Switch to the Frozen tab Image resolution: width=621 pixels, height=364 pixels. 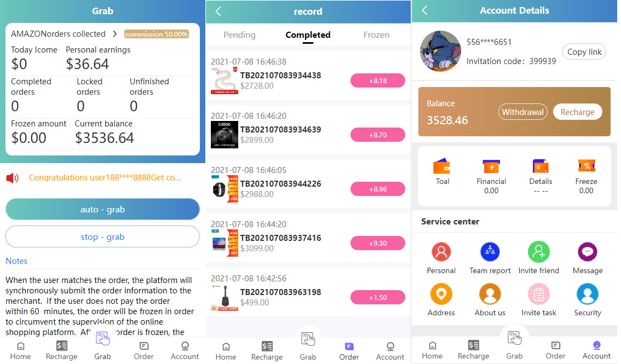point(376,35)
